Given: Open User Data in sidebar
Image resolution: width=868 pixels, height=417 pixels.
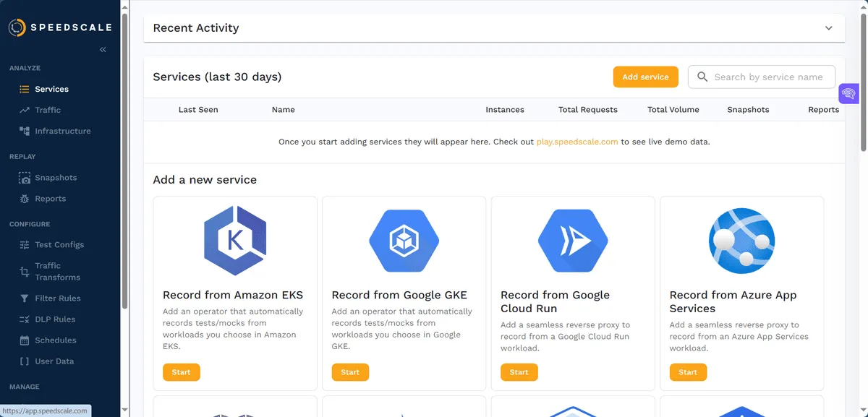Looking at the screenshot, I should click(x=54, y=361).
